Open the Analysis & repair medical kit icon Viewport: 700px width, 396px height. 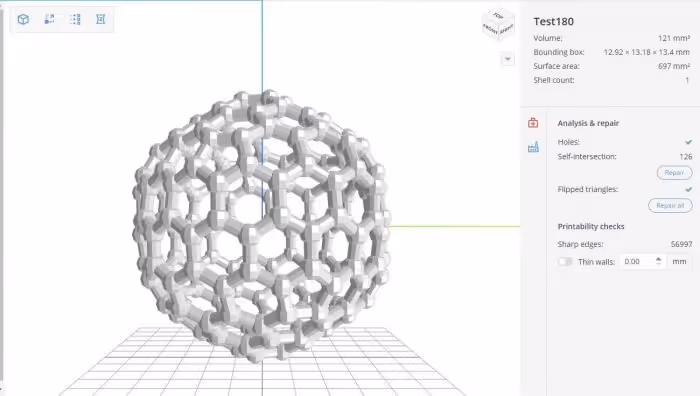[x=533, y=123]
